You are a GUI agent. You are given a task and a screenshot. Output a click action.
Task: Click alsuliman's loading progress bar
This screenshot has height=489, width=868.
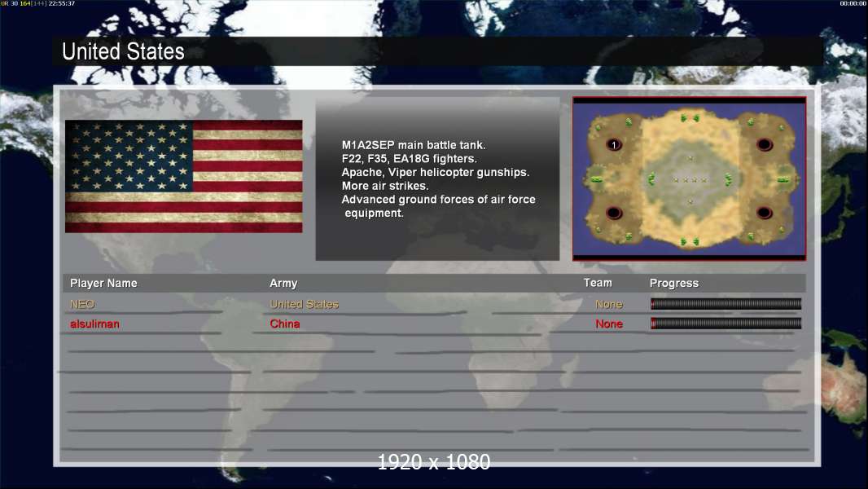(726, 324)
